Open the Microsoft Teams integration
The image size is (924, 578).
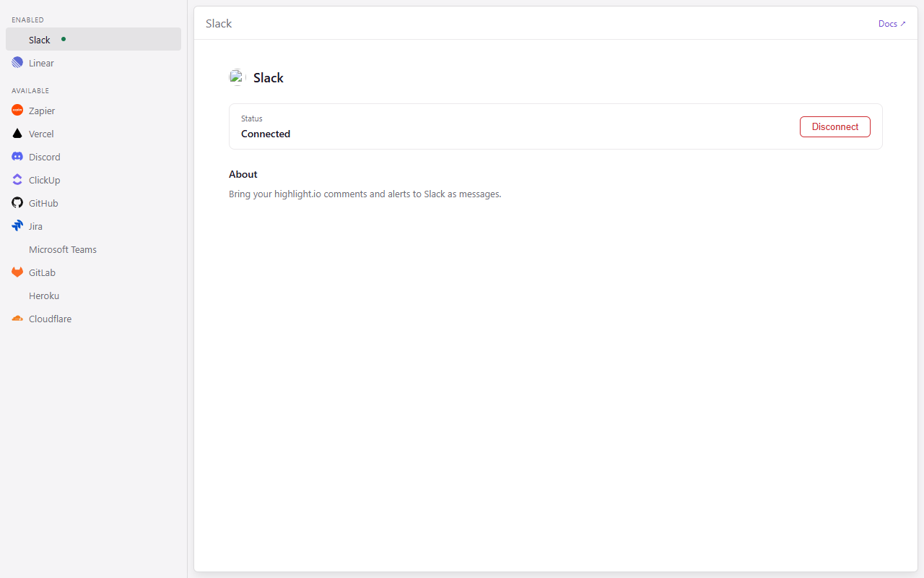tap(93, 249)
